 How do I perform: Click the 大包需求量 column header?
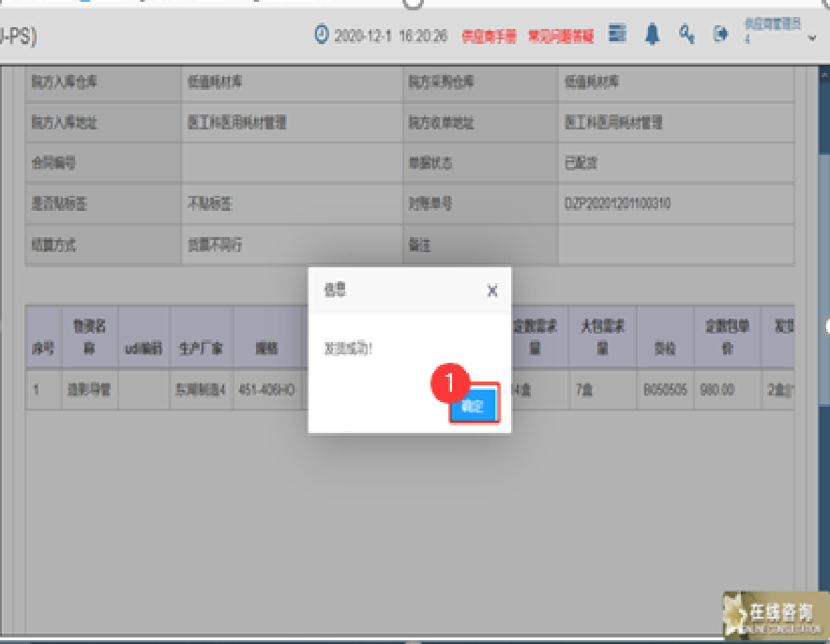pos(602,337)
